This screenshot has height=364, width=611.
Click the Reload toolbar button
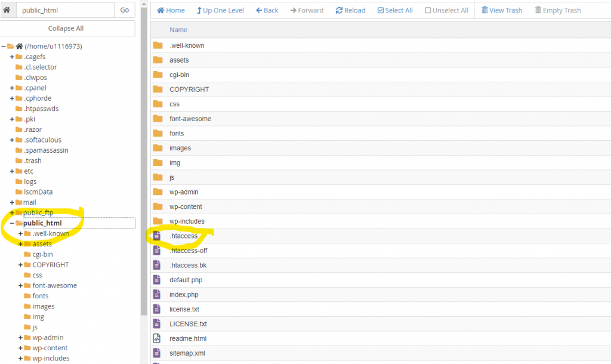coord(350,10)
